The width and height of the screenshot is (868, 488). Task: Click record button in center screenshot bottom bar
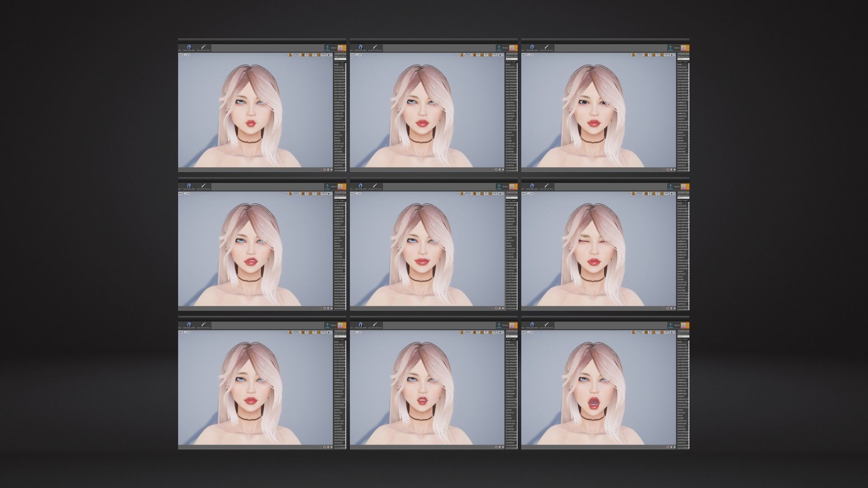point(496,308)
